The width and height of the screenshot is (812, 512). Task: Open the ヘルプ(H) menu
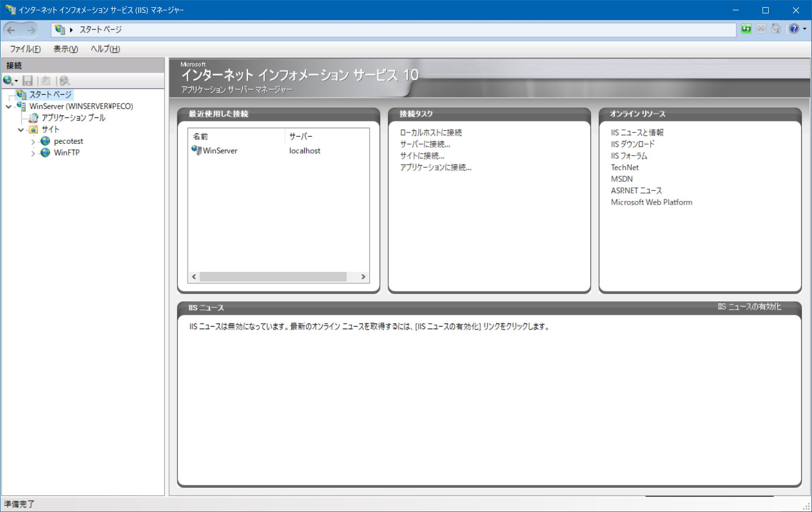[105, 49]
